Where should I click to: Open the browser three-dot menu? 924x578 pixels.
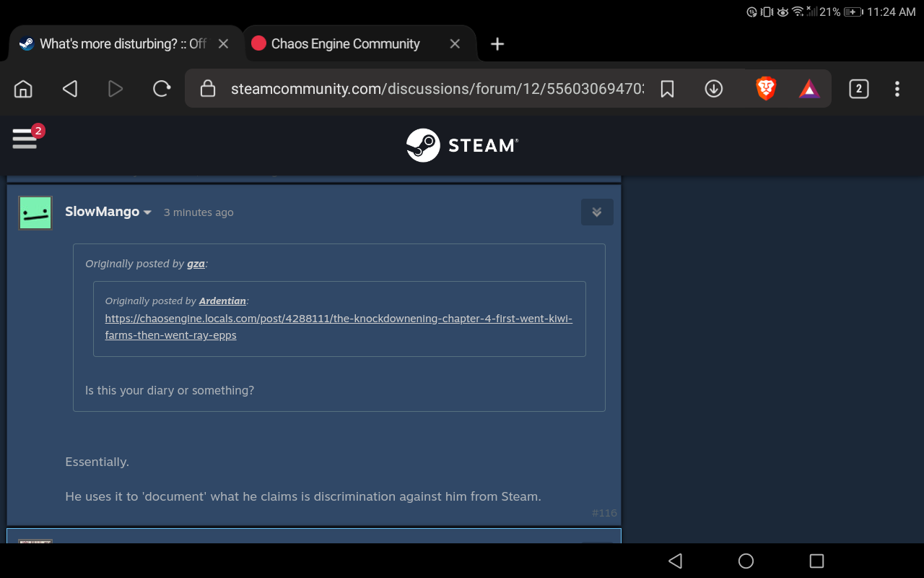tap(897, 89)
